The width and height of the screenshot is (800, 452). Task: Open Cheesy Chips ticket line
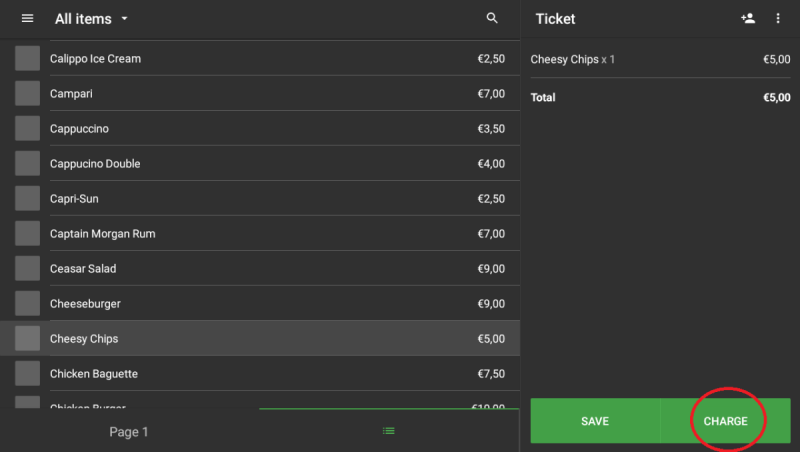[x=660, y=60]
